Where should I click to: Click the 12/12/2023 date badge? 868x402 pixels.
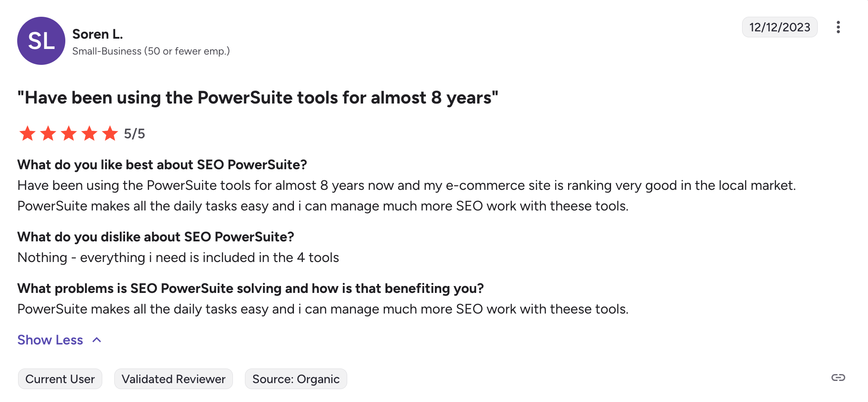click(x=779, y=27)
